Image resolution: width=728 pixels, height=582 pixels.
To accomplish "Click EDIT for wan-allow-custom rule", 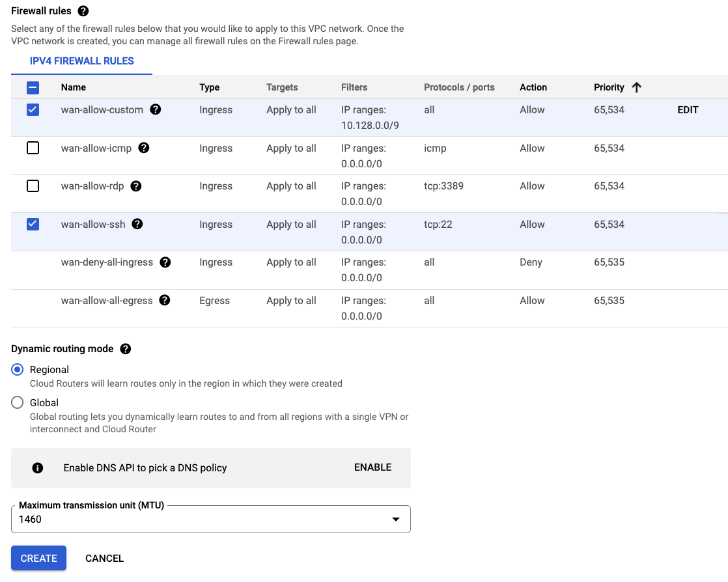I will tap(688, 110).
